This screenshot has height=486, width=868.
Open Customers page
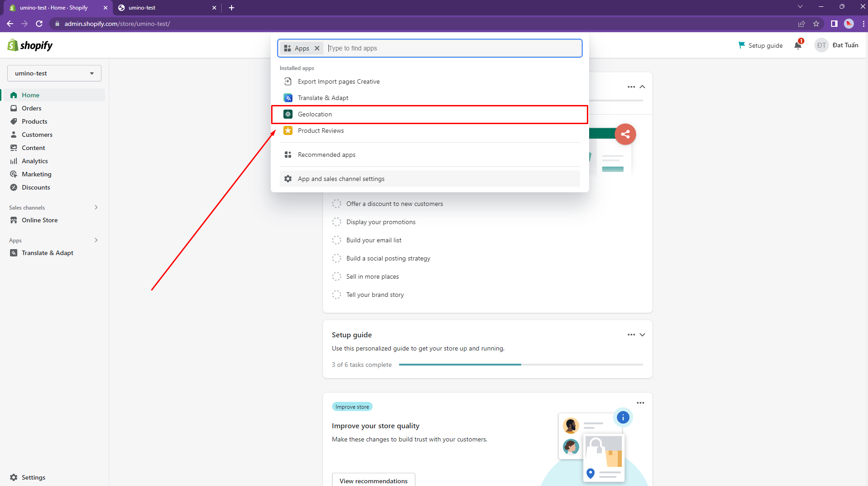[x=37, y=135]
